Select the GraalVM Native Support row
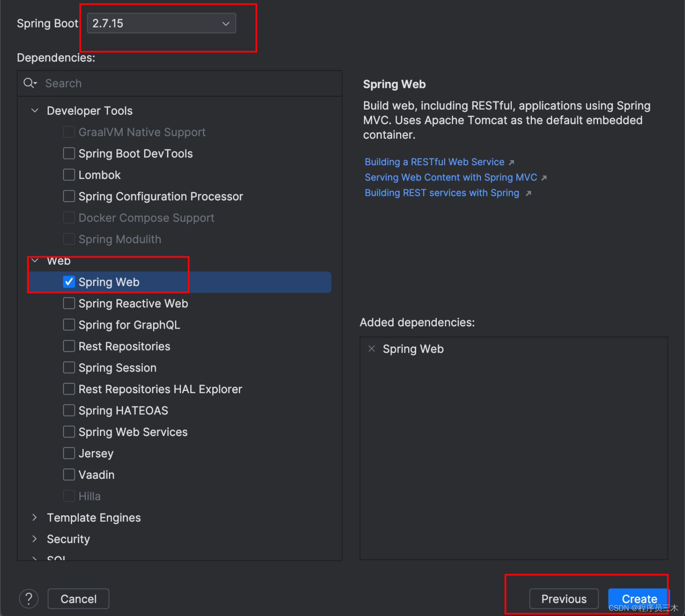Screen dimensions: 685x616 (x=180, y=132)
